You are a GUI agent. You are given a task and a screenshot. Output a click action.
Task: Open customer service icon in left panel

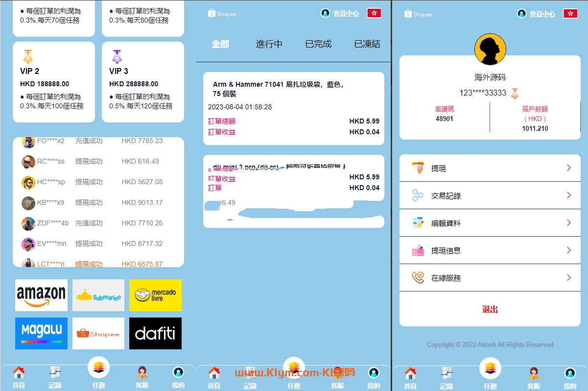pos(142,372)
